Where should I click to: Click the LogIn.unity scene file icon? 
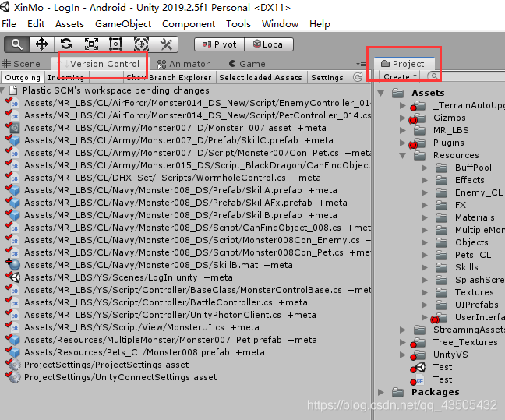(x=15, y=277)
